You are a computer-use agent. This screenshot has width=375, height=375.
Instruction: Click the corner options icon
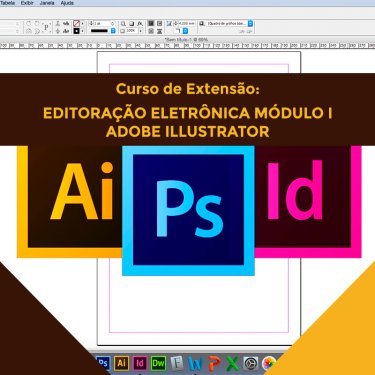point(169,24)
